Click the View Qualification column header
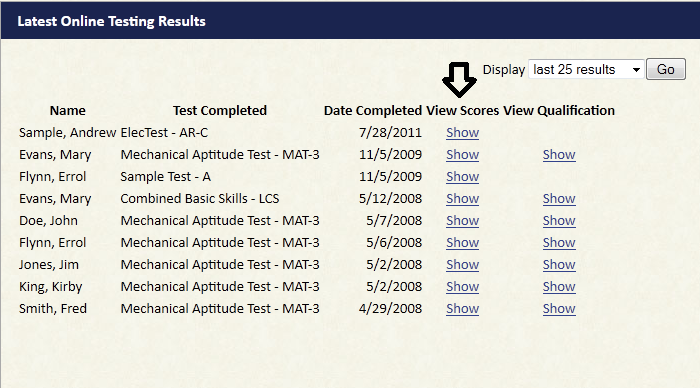The height and width of the screenshot is (388, 700). [559, 110]
